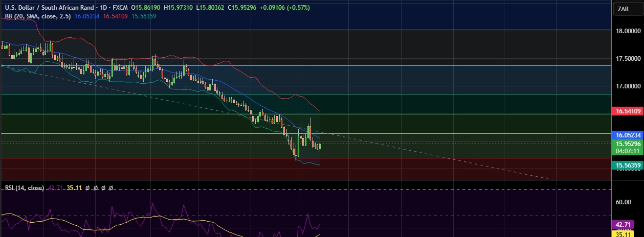Click the teal 15.56359 price axis label

click(628, 165)
